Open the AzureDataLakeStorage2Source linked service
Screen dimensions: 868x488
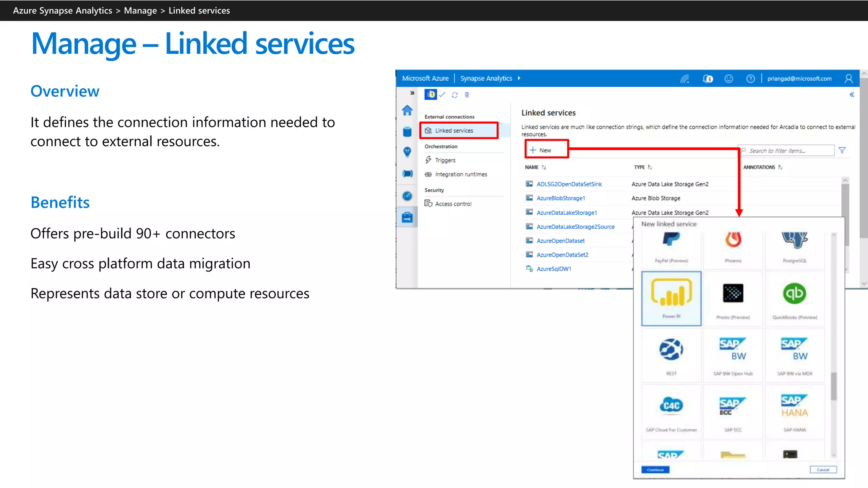(x=576, y=227)
